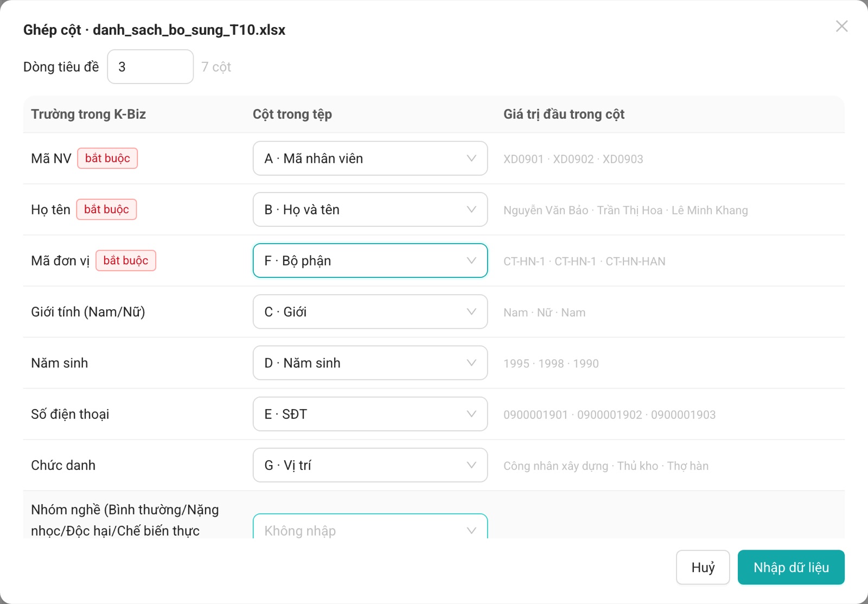Click the Nam · Nữ · Nam sample text

[x=544, y=312]
